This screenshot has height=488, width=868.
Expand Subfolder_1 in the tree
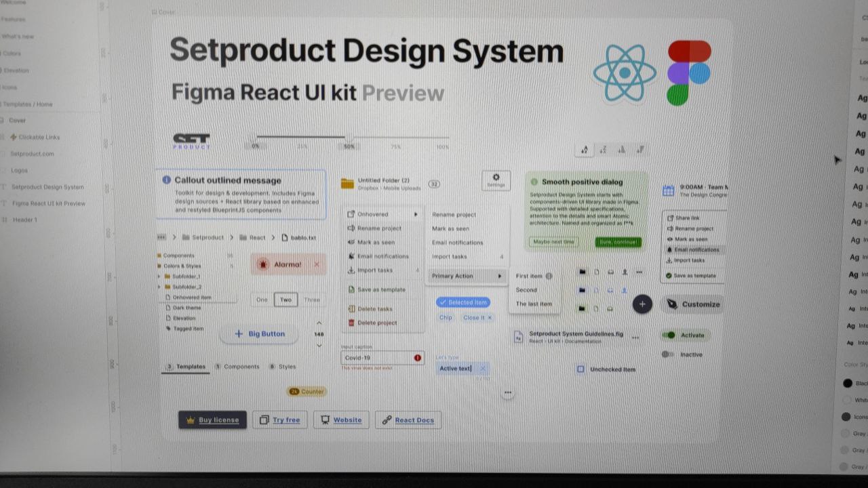pyautogui.click(x=159, y=277)
